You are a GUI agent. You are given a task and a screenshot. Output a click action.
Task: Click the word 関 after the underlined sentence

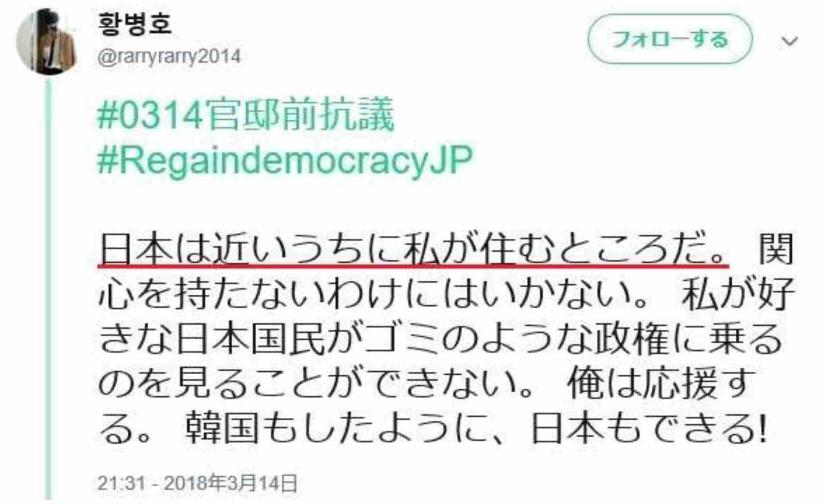(776, 249)
